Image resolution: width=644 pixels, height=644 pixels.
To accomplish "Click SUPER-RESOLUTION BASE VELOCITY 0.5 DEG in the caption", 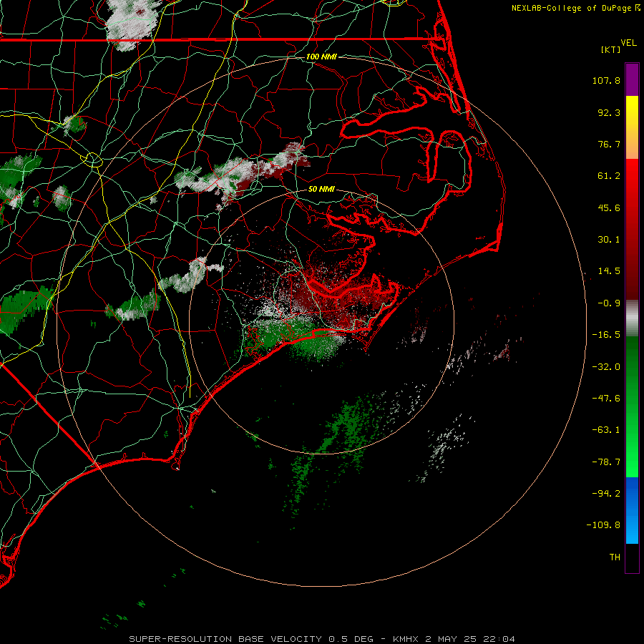I will click(251, 639).
